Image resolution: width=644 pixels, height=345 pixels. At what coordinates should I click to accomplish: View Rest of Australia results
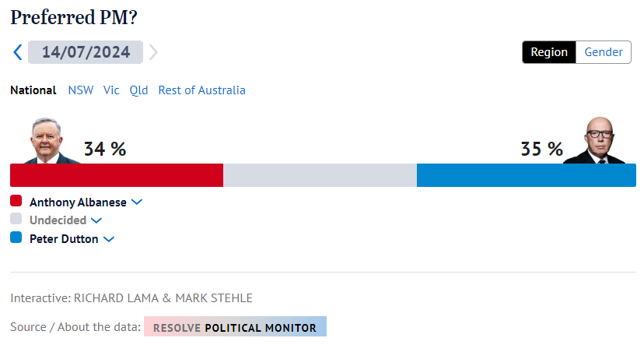click(x=201, y=90)
